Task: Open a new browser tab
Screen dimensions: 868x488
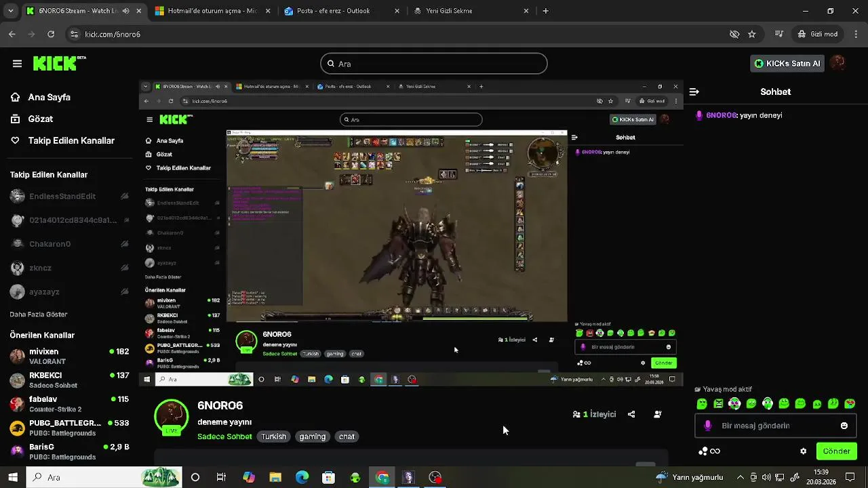Action: point(545,11)
